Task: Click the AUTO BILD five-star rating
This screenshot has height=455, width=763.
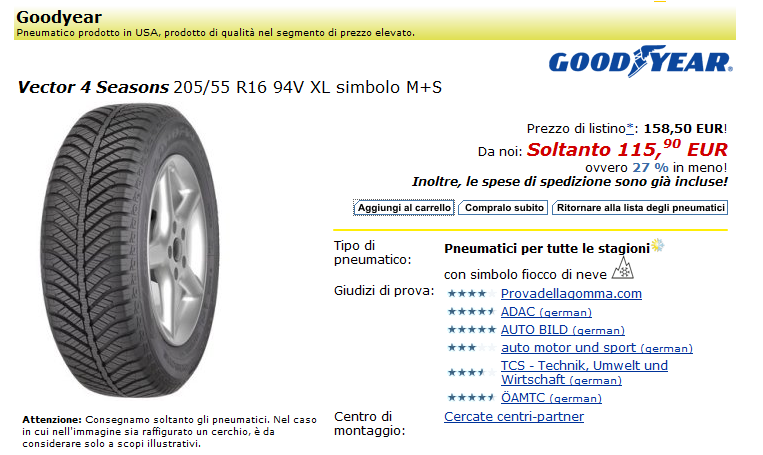Action: point(472,329)
